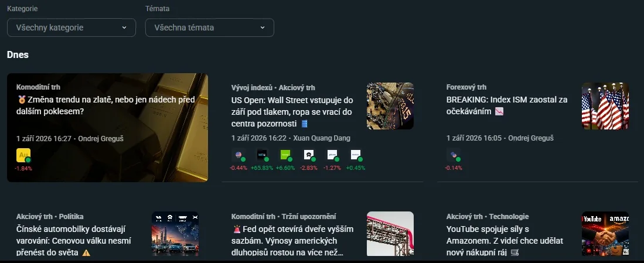Open the instrument icon showing +0.45%
This screenshot has width=644, height=263.
[355, 155]
